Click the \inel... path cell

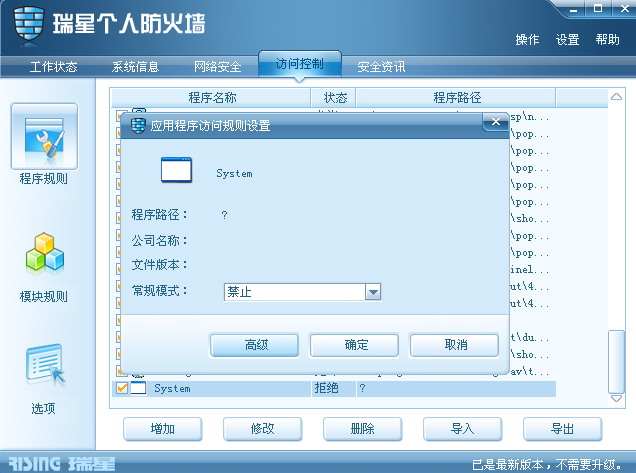530,269
